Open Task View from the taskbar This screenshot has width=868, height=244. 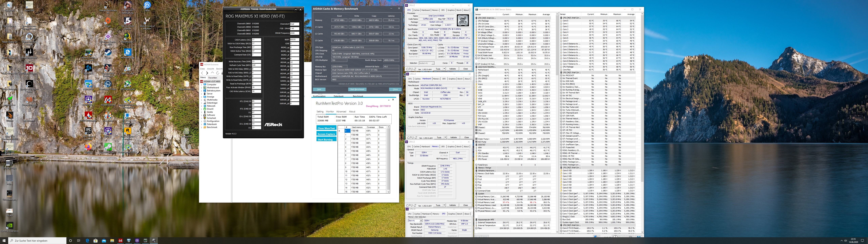[78, 241]
